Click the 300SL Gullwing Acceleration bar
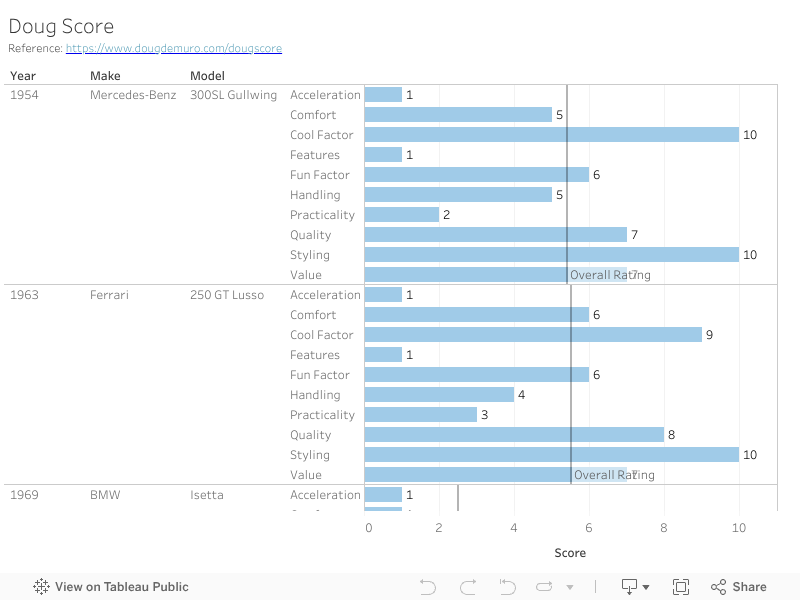Image resolution: width=800 pixels, height=600 pixels. [x=383, y=95]
